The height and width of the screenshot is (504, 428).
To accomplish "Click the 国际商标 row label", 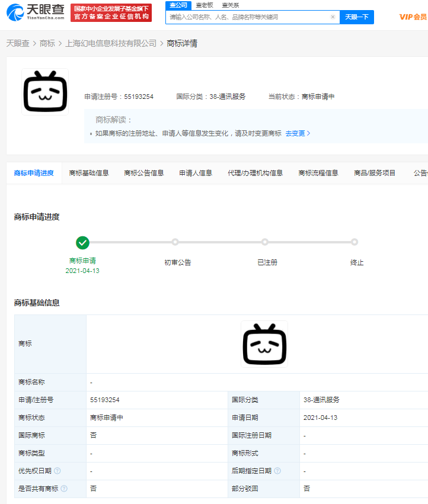I will pos(31,435).
